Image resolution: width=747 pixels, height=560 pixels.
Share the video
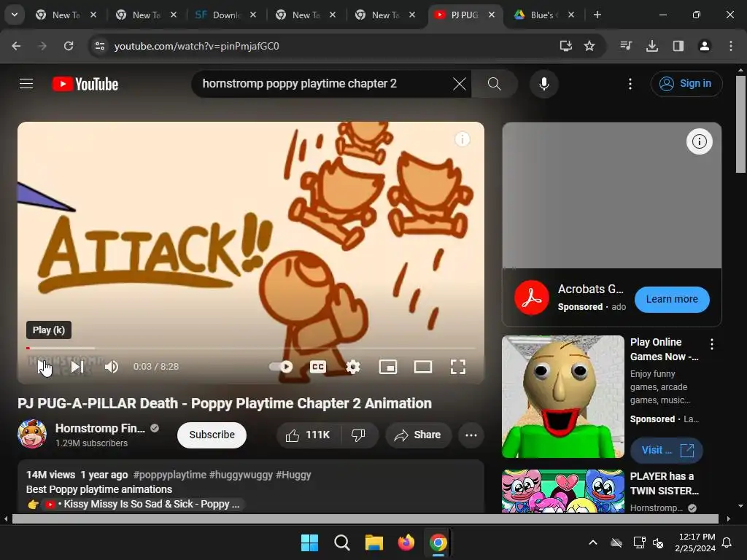(x=418, y=435)
